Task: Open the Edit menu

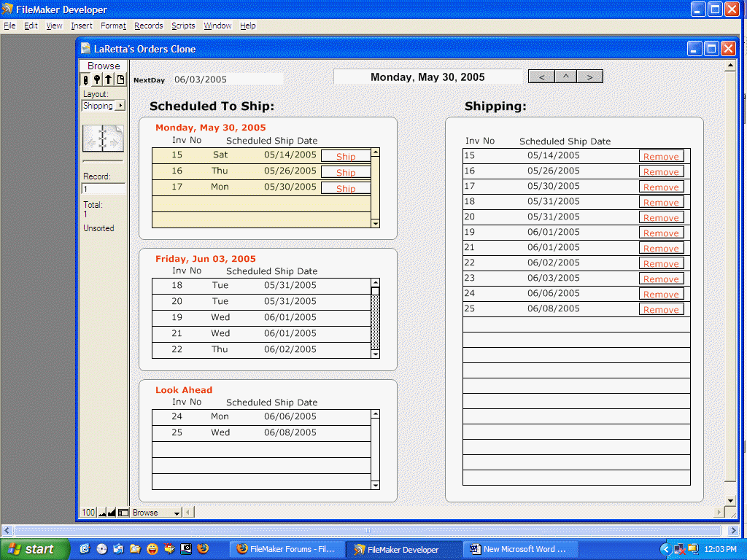Action: pos(31,26)
